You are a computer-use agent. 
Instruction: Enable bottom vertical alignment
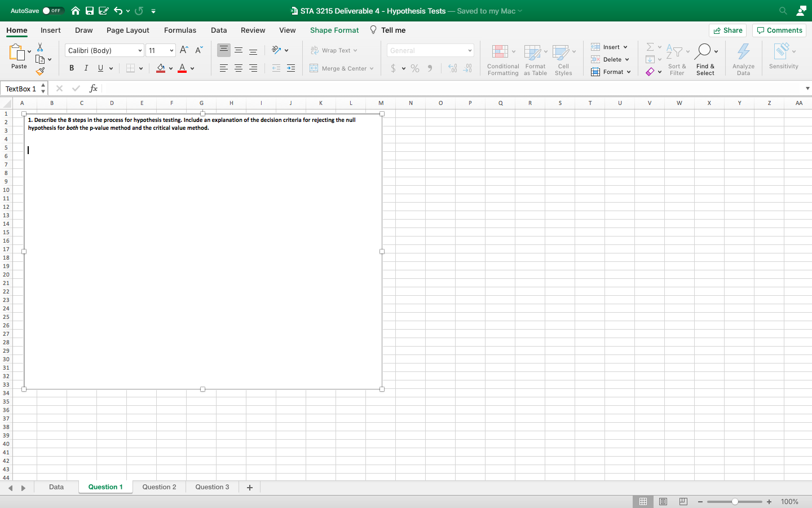coord(253,50)
